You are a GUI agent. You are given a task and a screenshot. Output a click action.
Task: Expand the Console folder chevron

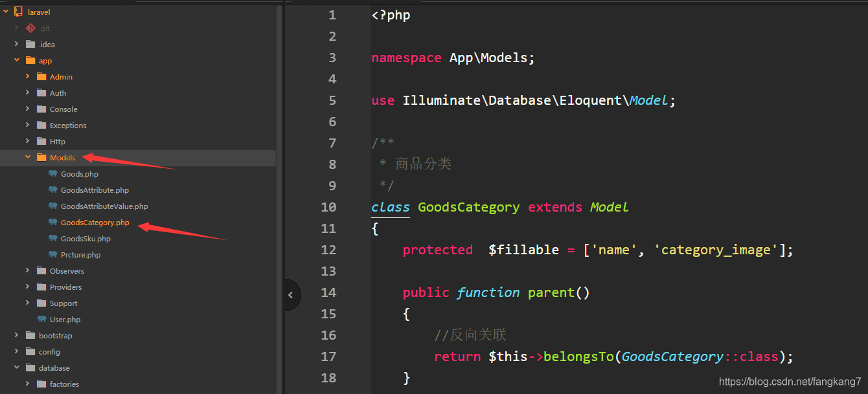click(x=28, y=109)
